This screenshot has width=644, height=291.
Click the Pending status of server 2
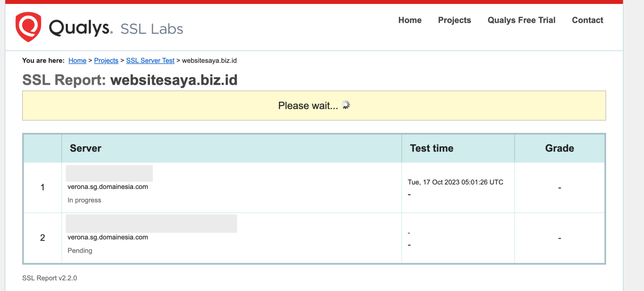click(80, 251)
